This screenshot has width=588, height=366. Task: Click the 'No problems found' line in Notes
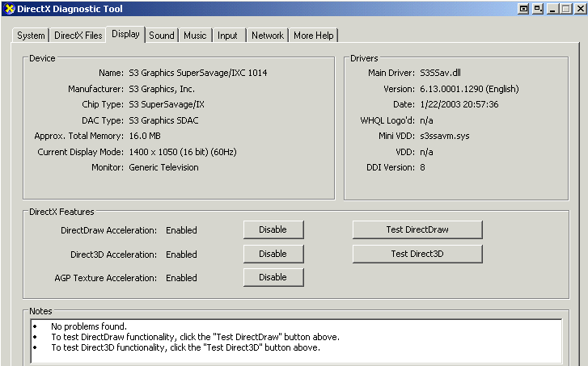(89, 326)
